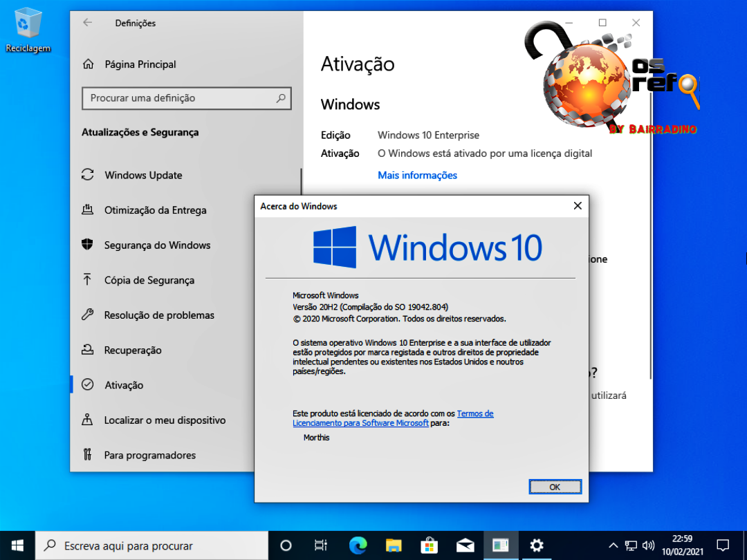The width and height of the screenshot is (747, 560).
Task: Open Microsoft Store from taskbar
Action: tap(430, 545)
